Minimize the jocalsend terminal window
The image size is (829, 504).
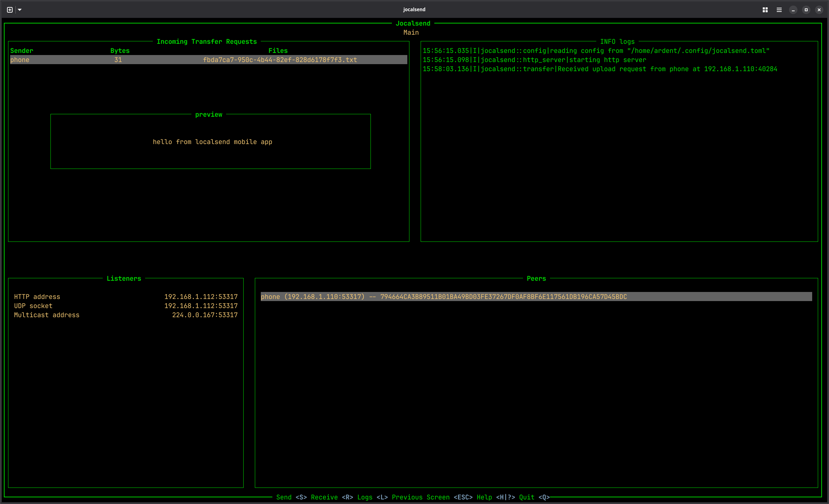(793, 10)
